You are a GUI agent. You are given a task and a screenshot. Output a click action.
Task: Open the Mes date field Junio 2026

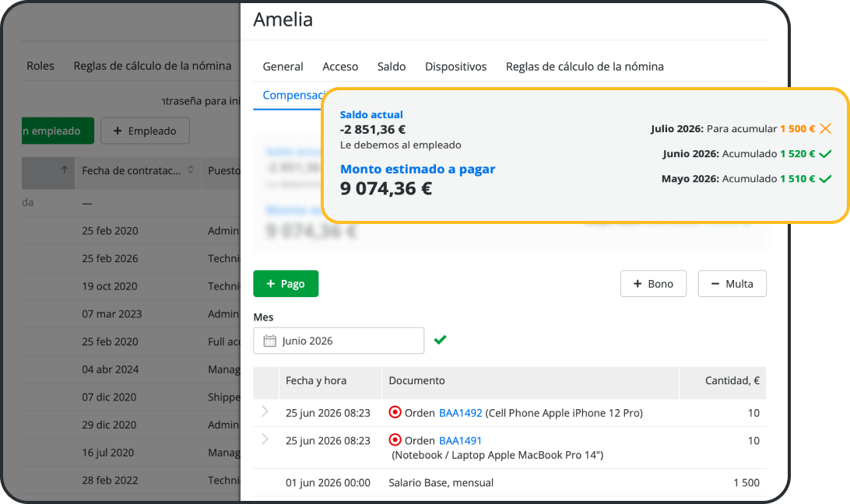point(339,341)
